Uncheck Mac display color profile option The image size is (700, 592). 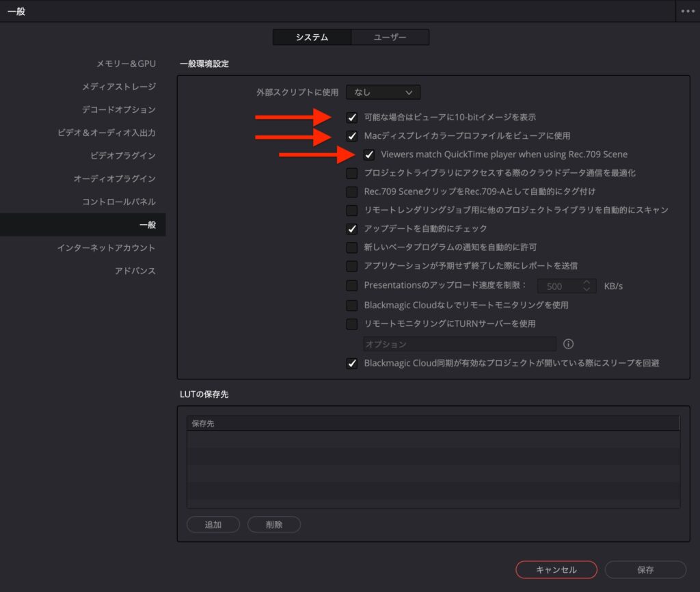click(352, 136)
